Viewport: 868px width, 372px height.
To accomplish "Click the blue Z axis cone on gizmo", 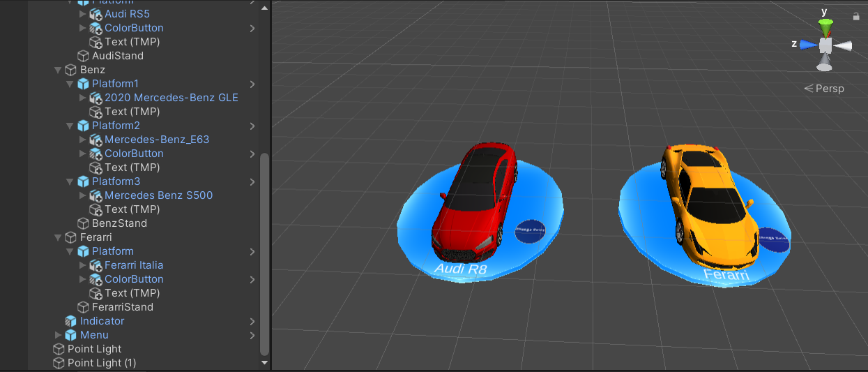I will click(809, 45).
